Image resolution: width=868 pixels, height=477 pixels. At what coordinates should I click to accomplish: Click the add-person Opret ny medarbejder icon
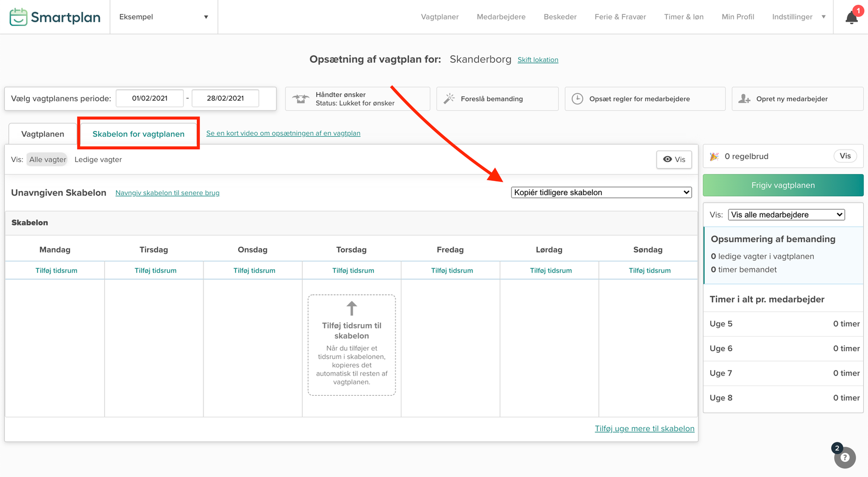[x=744, y=99]
